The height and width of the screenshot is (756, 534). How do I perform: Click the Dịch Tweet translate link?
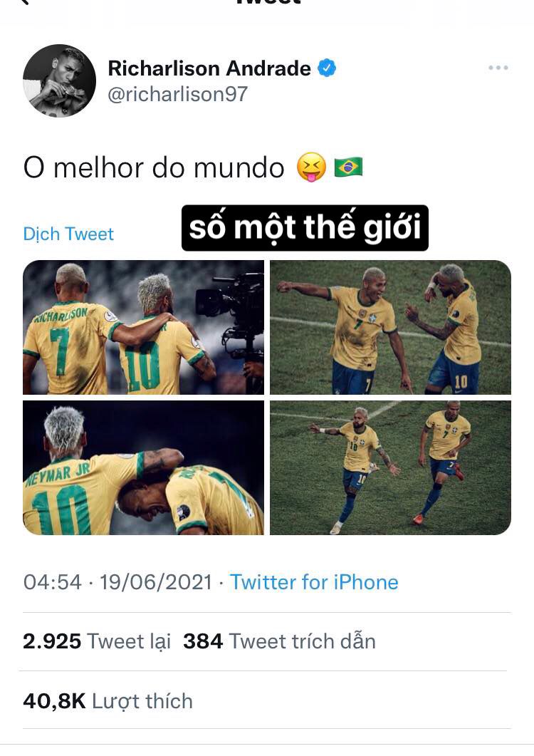[68, 234]
